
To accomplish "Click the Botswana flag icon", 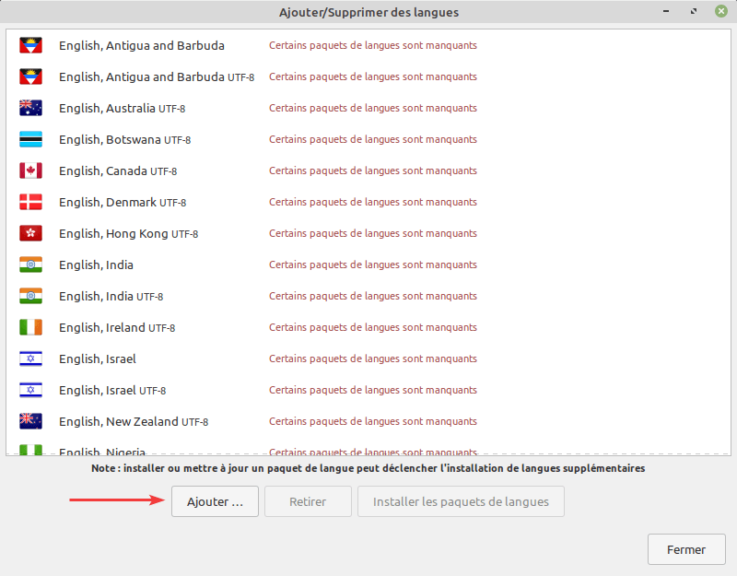I will pos(31,140).
